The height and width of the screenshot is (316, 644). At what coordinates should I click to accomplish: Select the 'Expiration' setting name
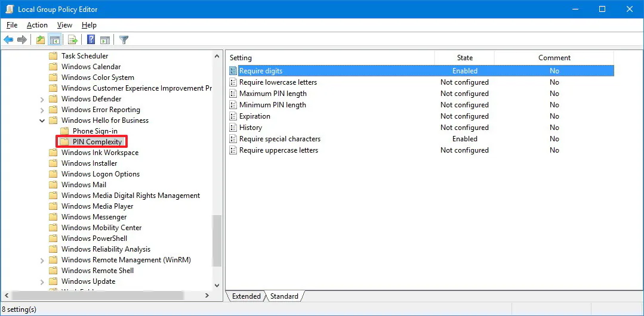click(255, 116)
